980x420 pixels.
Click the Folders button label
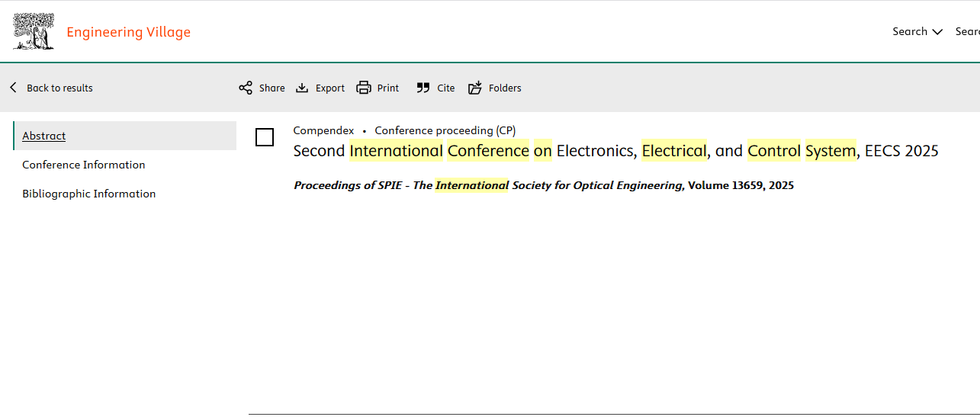click(x=505, y=88)
